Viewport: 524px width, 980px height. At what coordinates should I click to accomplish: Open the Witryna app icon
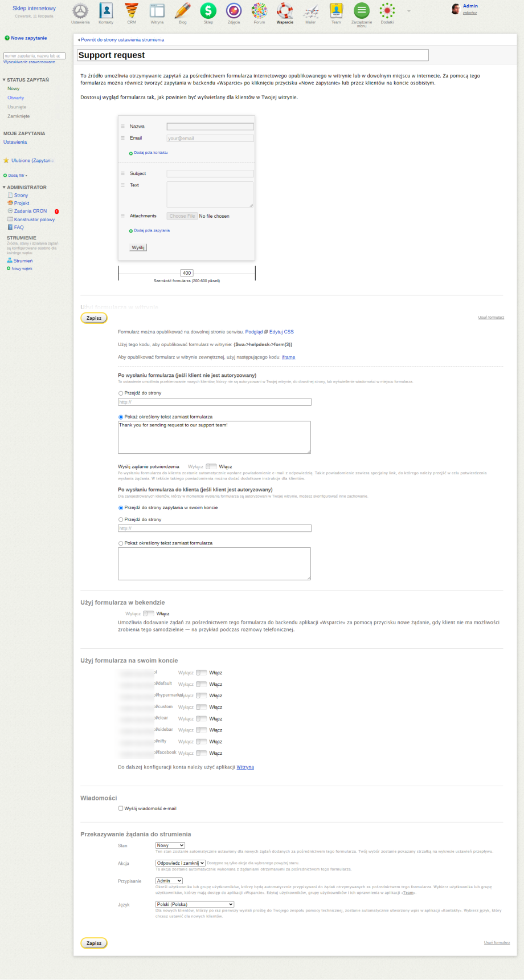pos(157,11)
